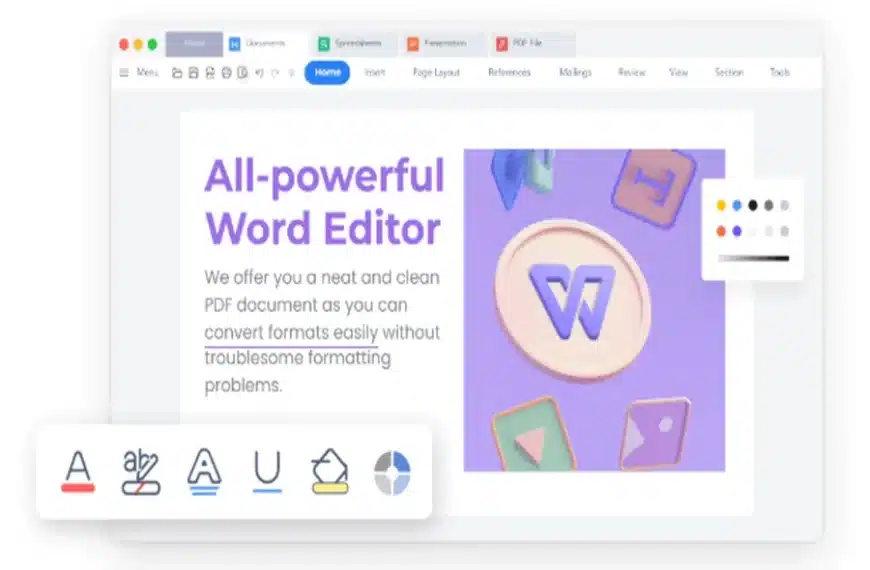The image size is (870, 570).
Task: Pick the black color swatch
Action: pos(753,205)
